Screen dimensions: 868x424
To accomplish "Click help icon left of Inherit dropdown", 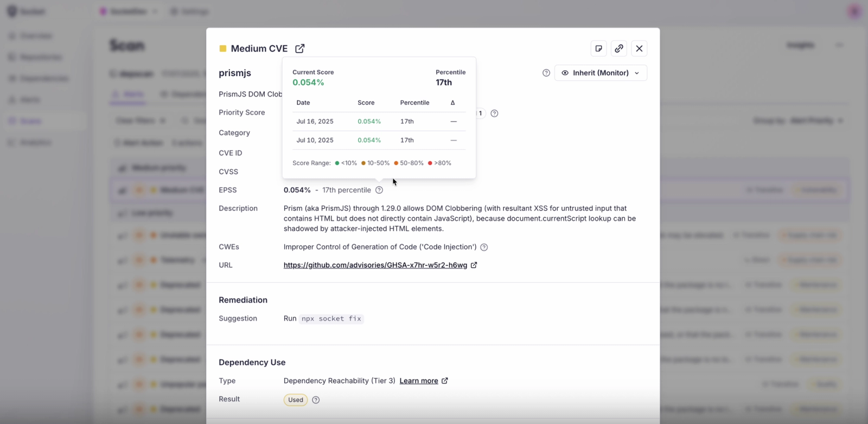I will (546, 73).
